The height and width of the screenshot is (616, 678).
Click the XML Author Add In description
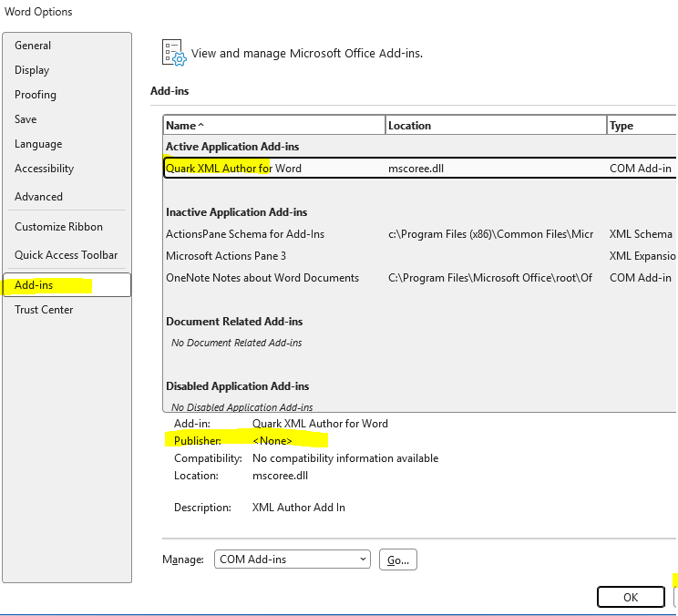(x=299, y=508)
